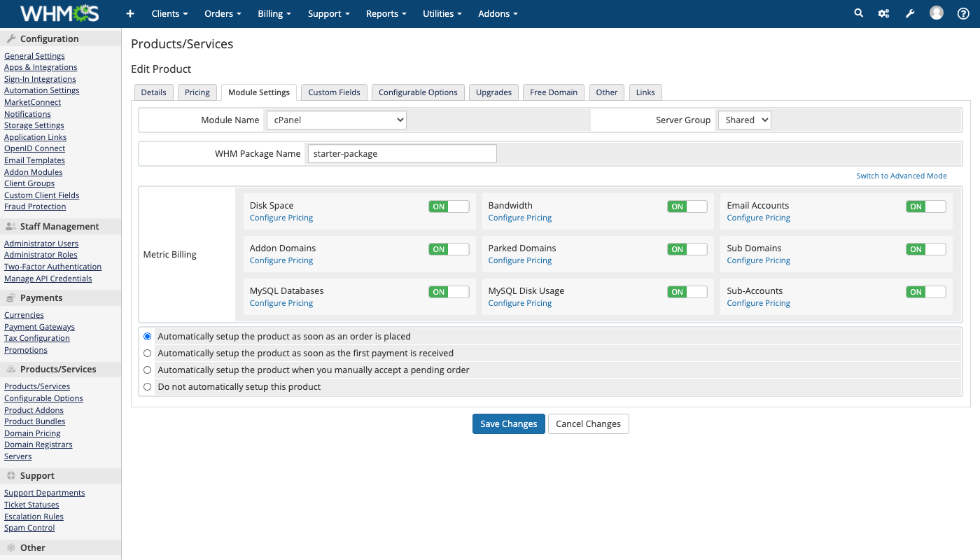Turn off the Disk Space metric toggle
Viewport: 980px width, 560px height.
[448, 206]
